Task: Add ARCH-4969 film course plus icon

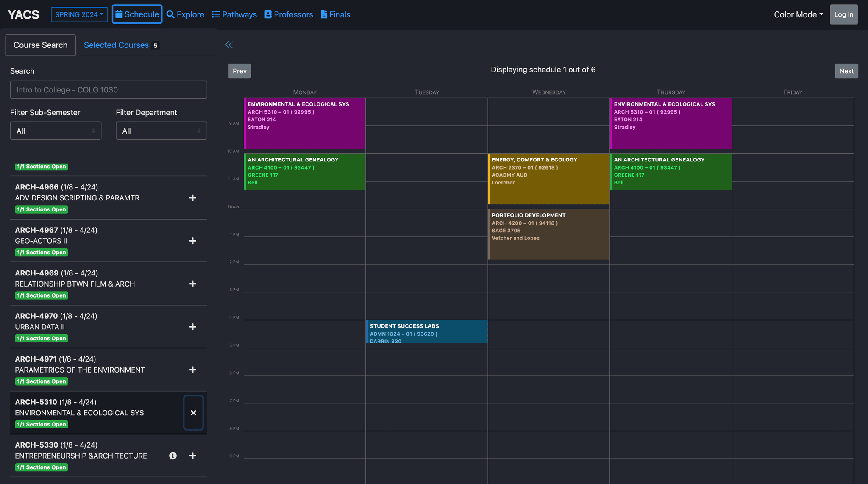Action: tap(192, 284)
